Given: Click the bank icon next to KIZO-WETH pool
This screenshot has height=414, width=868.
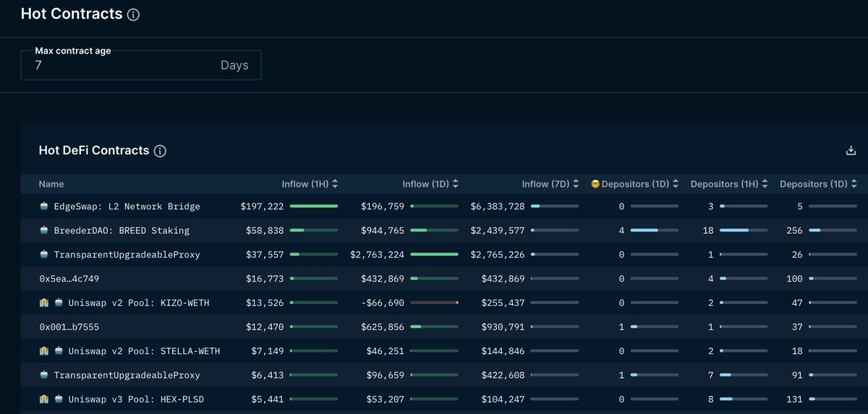Looking at the screenshot, I should point(44,303).
